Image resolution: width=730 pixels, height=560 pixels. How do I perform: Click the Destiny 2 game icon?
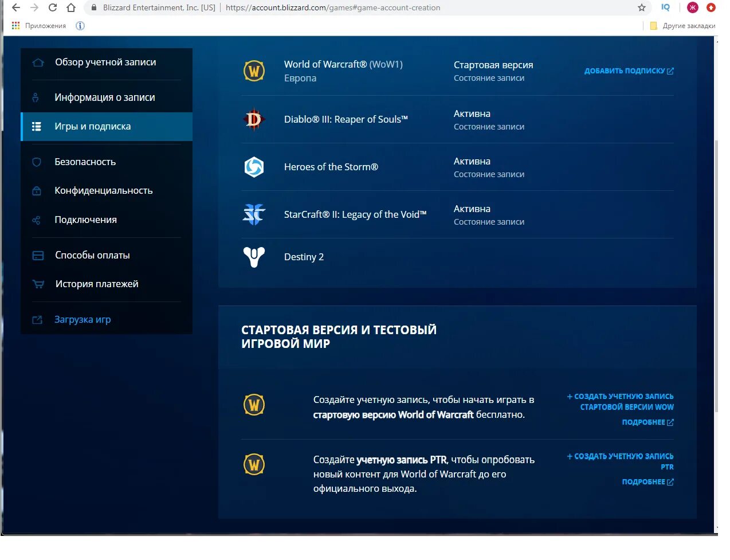tap(254, 257)
